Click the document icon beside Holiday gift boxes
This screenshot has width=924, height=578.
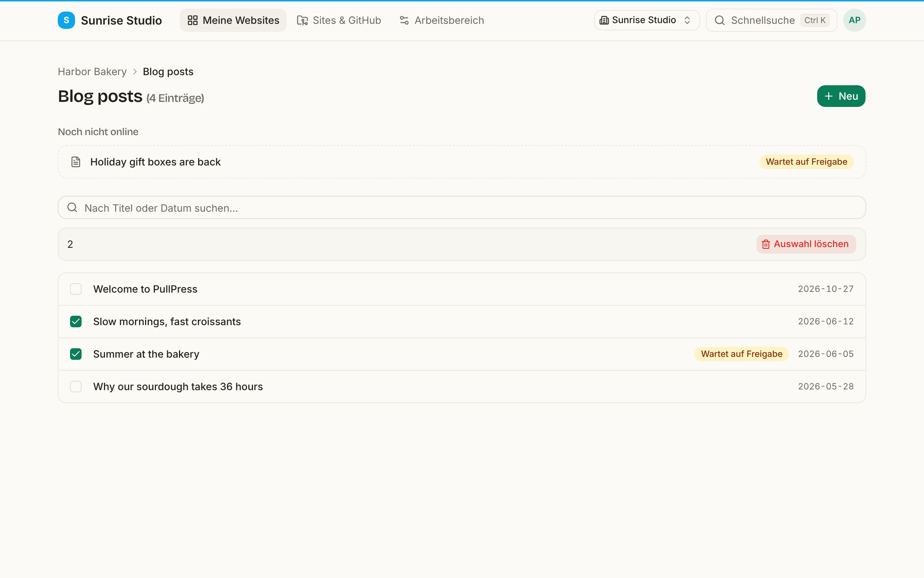(75, 162)
